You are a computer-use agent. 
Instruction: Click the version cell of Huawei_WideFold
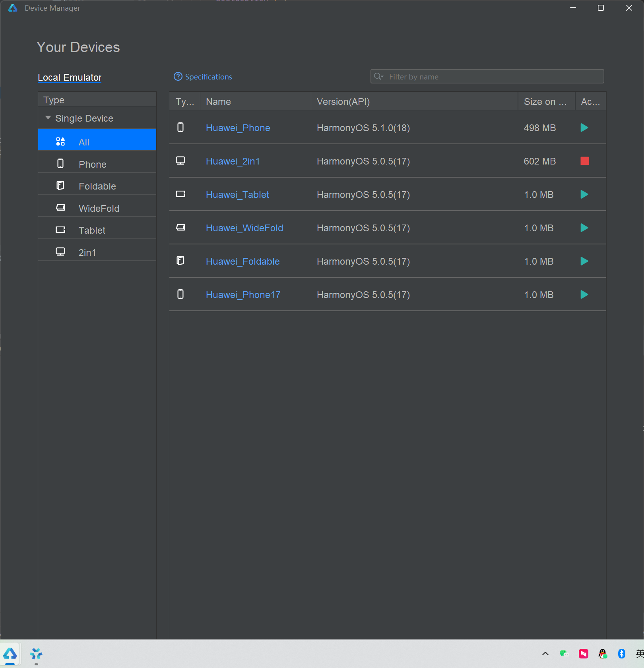pyautogui.click(x=363, y=228)
